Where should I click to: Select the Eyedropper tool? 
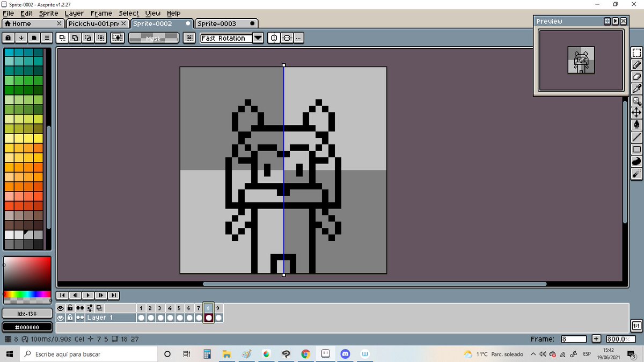[x=636, y=88]
